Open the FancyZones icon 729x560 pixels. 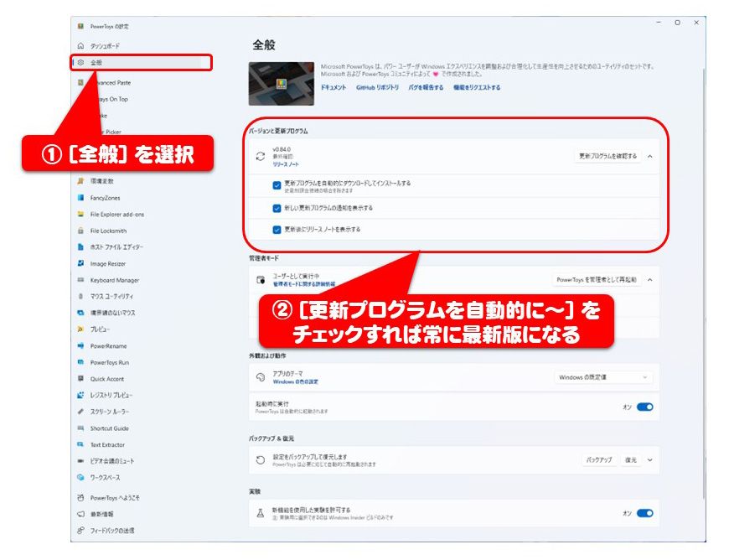81,198
